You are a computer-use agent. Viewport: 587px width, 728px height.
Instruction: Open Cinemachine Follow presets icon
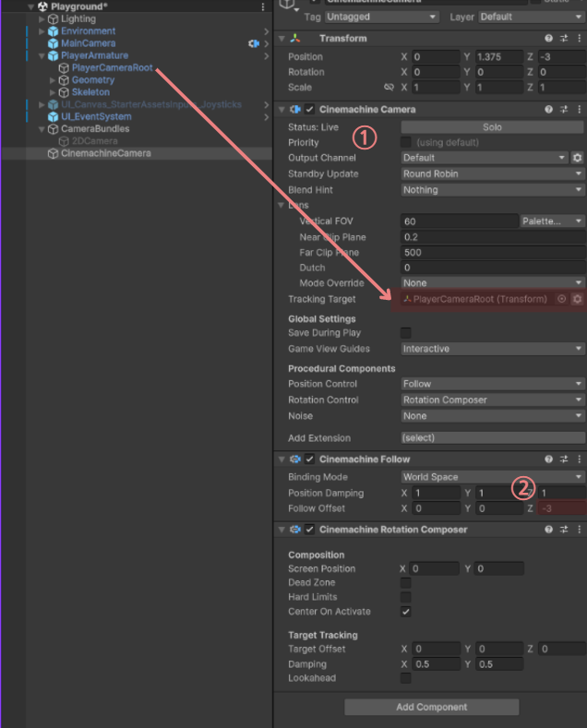564,459
